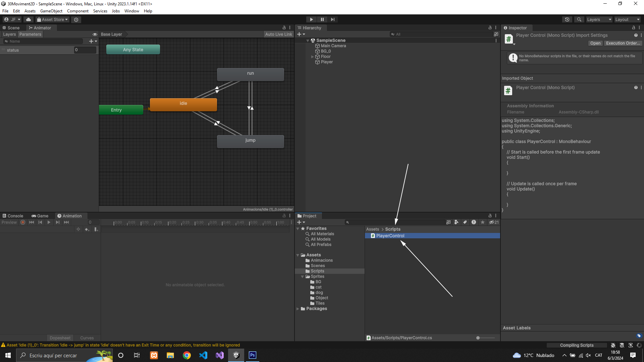Click the animation record button
The image size is (644, 362).
click(x=23, y=222)
